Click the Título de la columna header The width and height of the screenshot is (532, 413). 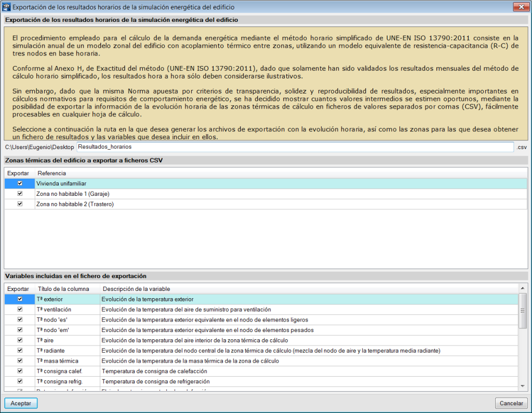(x=68, y=289)
